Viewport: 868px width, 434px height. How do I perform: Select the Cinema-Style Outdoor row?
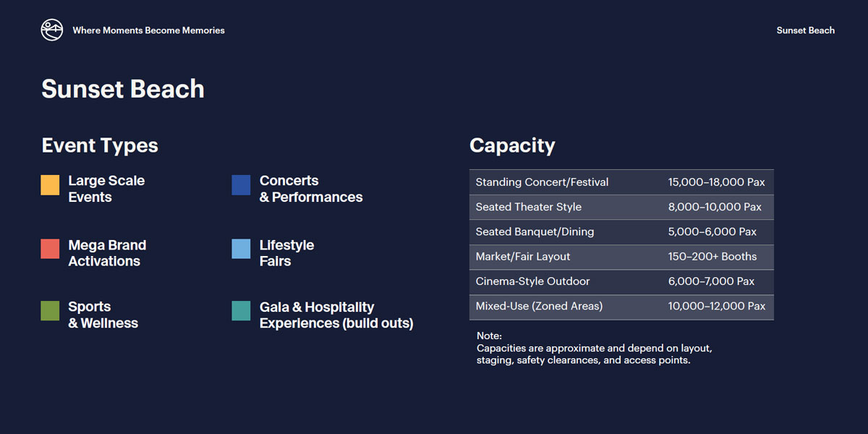621,282
